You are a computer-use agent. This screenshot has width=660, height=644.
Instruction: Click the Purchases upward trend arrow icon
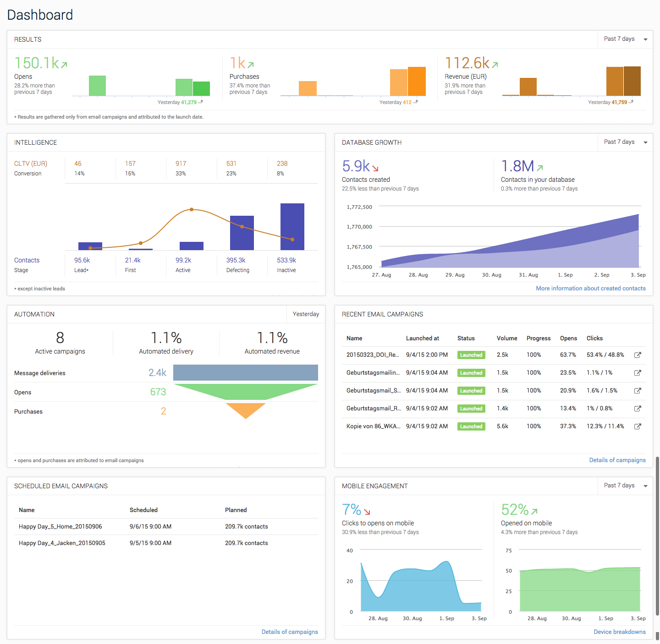click(251, 65)
